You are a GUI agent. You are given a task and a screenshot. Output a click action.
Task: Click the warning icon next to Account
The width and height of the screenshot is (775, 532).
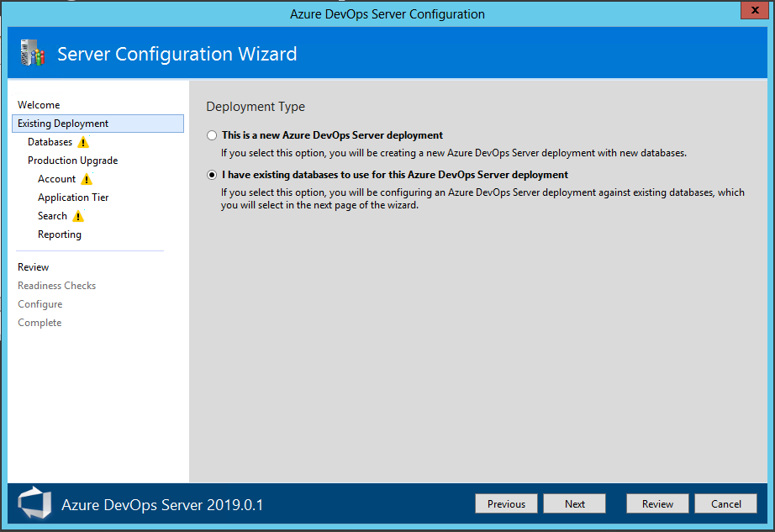[87, 180]
